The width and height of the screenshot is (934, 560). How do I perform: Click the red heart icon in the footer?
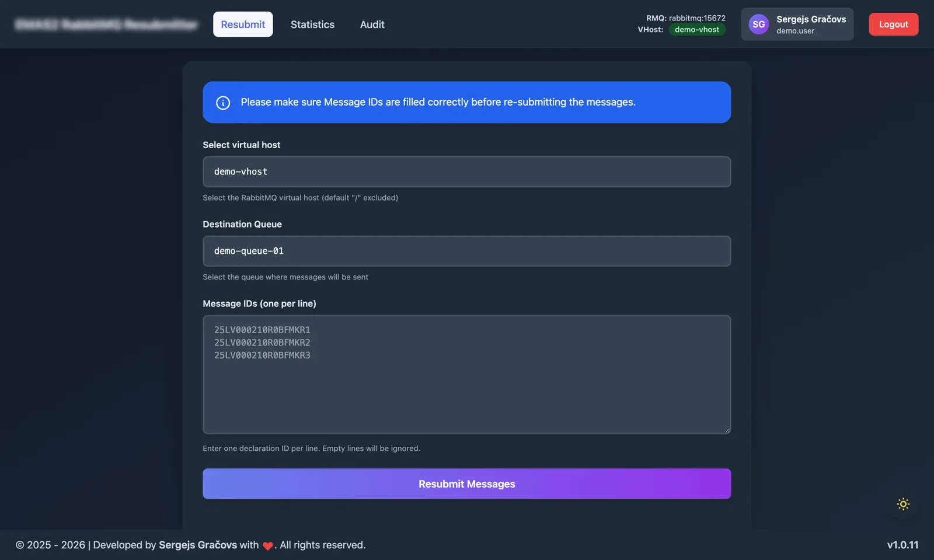click(268, 546)
